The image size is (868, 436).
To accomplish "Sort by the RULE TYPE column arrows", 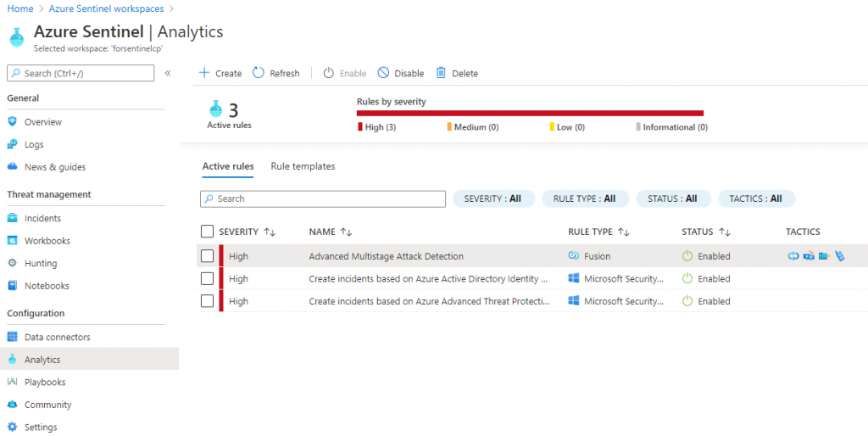I will click(624, 232).
